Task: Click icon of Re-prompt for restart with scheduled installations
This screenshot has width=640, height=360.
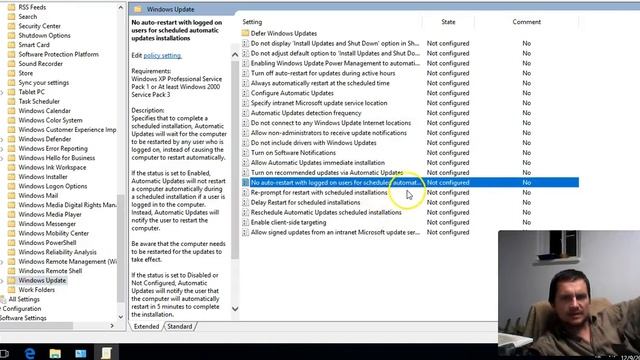Action: (245, 193)
